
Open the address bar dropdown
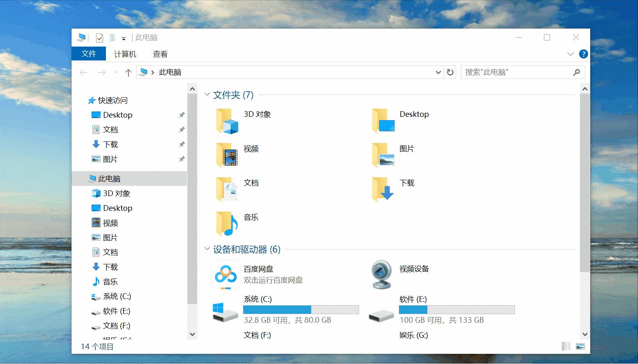tap(438, 72)
